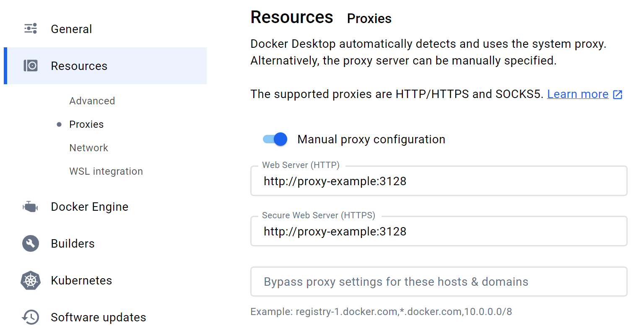Click the external link icon beside Learn more
644x336 pixels.
click(618, 95)
